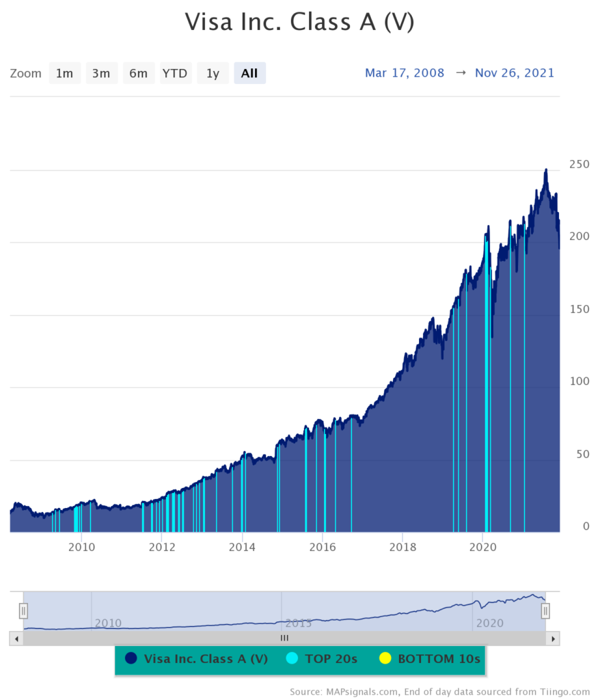
Task: Click the 2015 area in the navigator
Action: click(298, 623)
